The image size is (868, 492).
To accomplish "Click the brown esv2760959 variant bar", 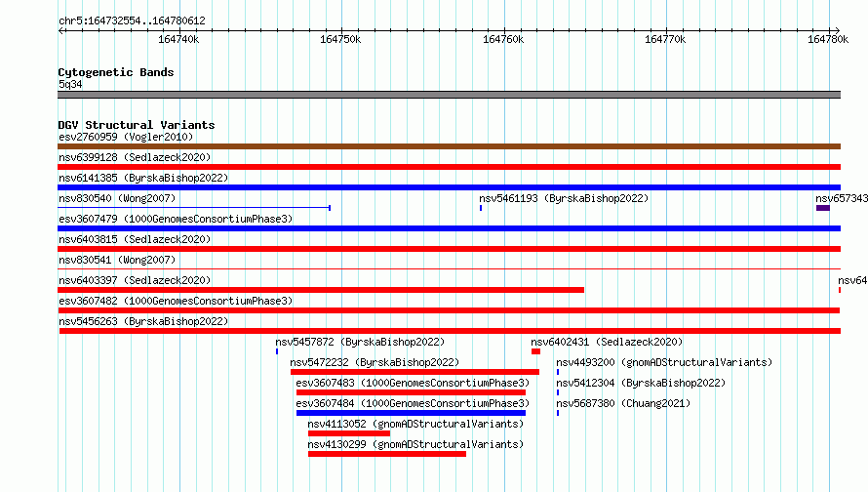I will coord(449,146).
